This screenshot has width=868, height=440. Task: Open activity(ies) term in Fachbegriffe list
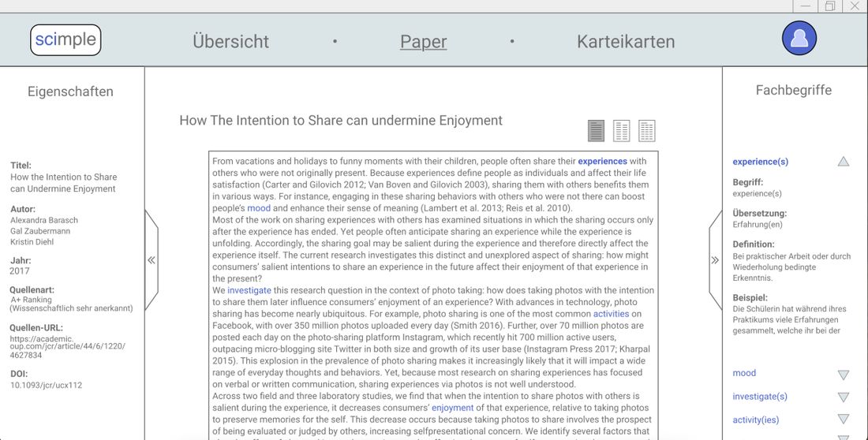756,419
